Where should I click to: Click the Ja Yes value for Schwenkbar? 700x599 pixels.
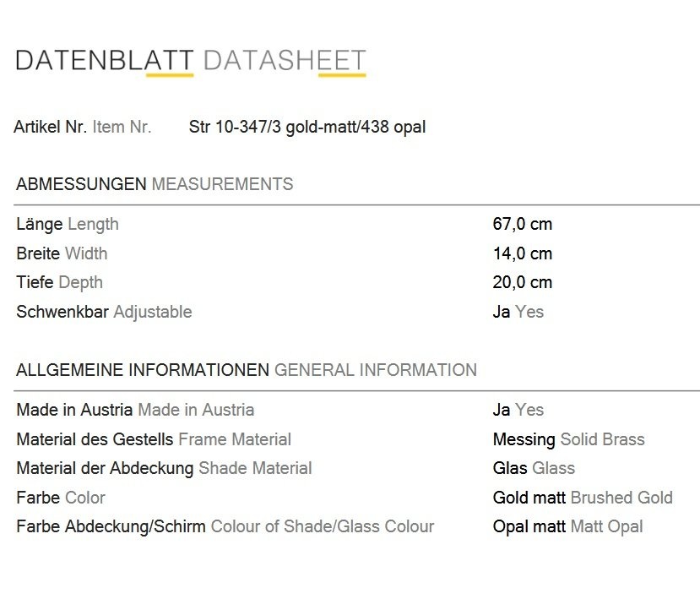point(518,312)
